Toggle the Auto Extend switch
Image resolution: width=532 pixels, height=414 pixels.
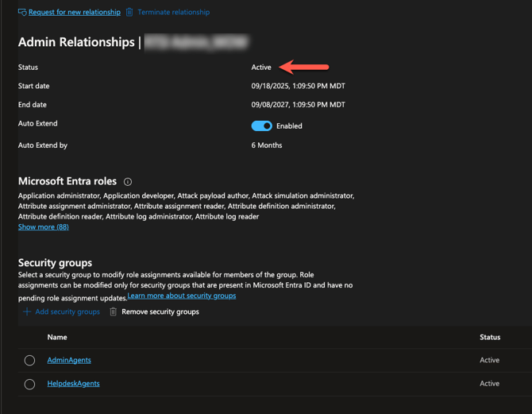click(x=261, y=126)
